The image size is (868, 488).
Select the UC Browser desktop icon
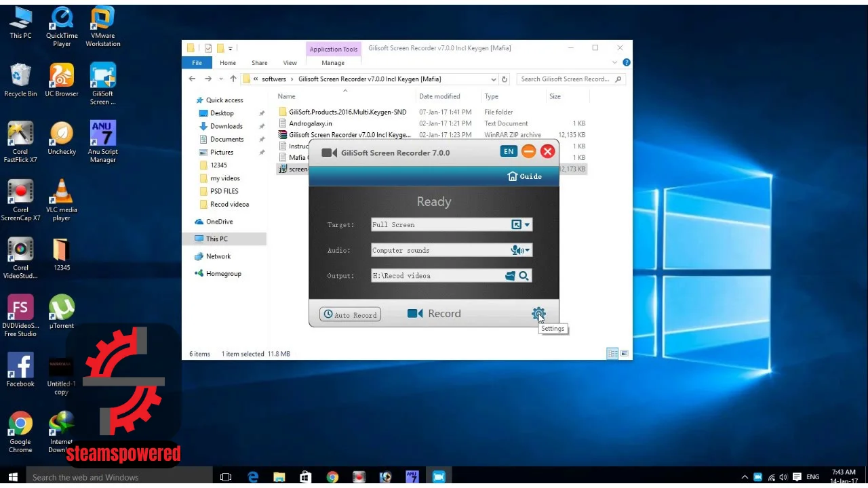pos(62,81)
